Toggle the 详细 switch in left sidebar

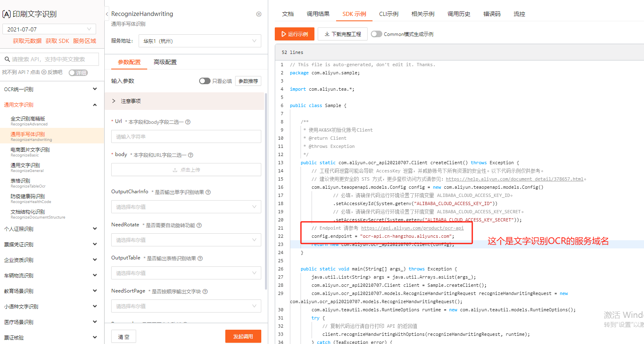(78, 73)
